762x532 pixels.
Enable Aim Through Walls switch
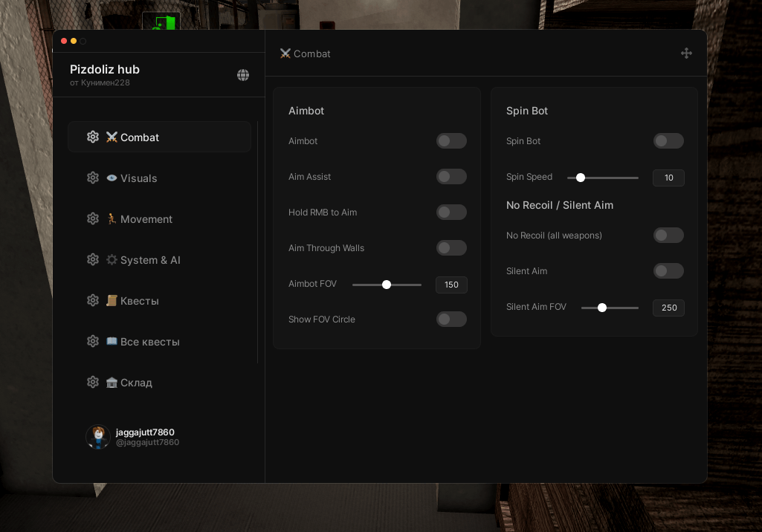click(x=451, y=247)
